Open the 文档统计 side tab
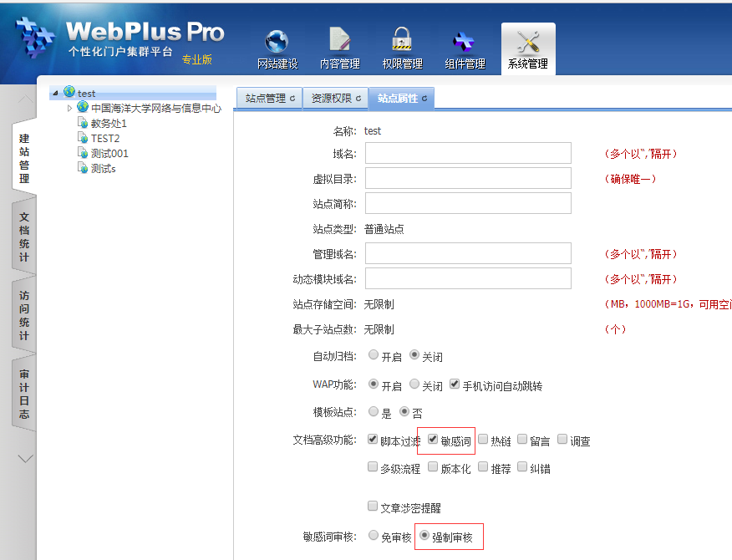The image size is (732, 560). coord(24,236)
